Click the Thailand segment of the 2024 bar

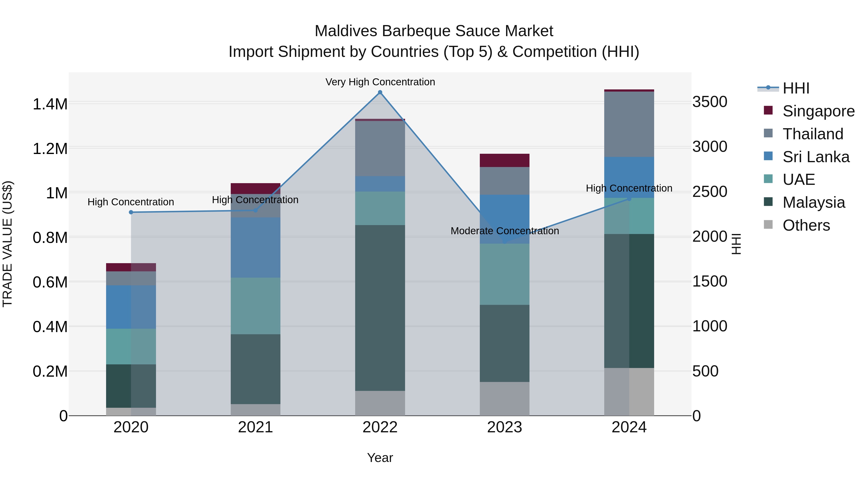click(x=629, y=124)
